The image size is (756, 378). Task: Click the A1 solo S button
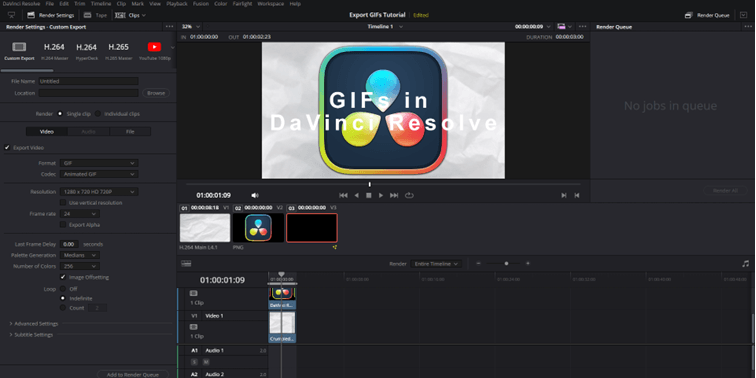194,362
